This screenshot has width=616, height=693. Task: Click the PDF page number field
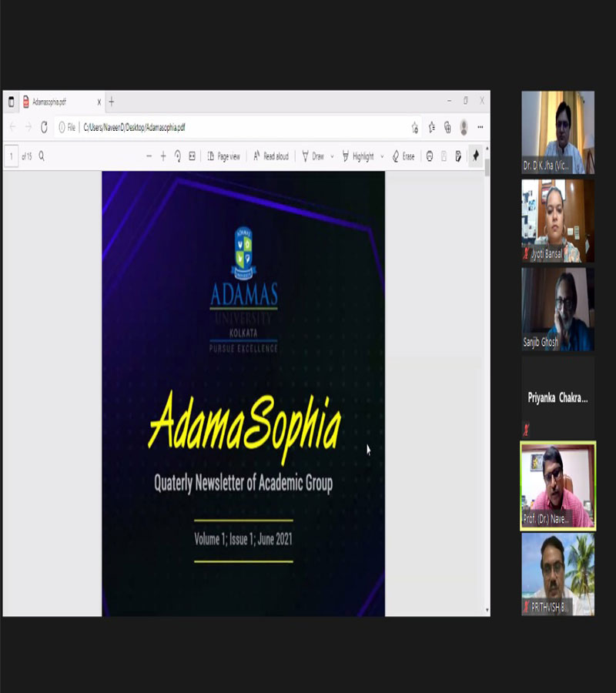(11, 156)
